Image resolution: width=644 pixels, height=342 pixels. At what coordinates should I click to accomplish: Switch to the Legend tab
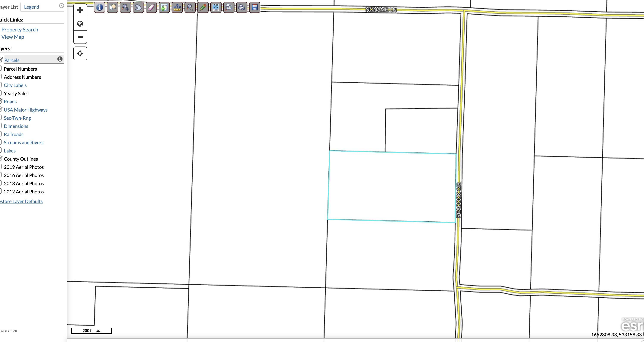click(31, 7)
